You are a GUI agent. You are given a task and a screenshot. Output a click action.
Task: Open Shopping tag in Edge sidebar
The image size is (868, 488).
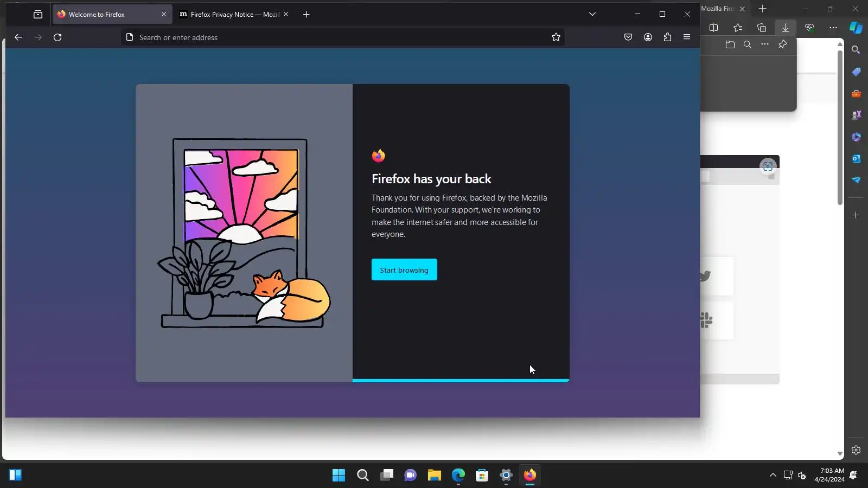pyautogui.click(x=856, y=72)
